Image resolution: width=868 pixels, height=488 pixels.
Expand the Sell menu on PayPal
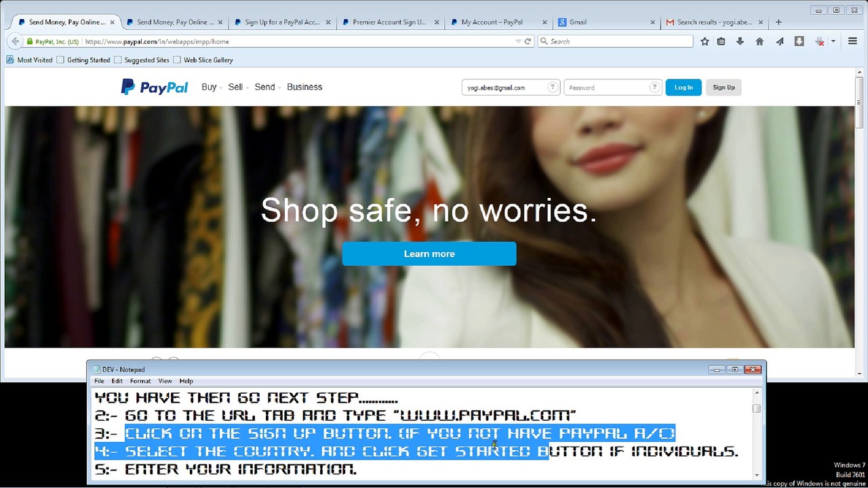(237, 87)
